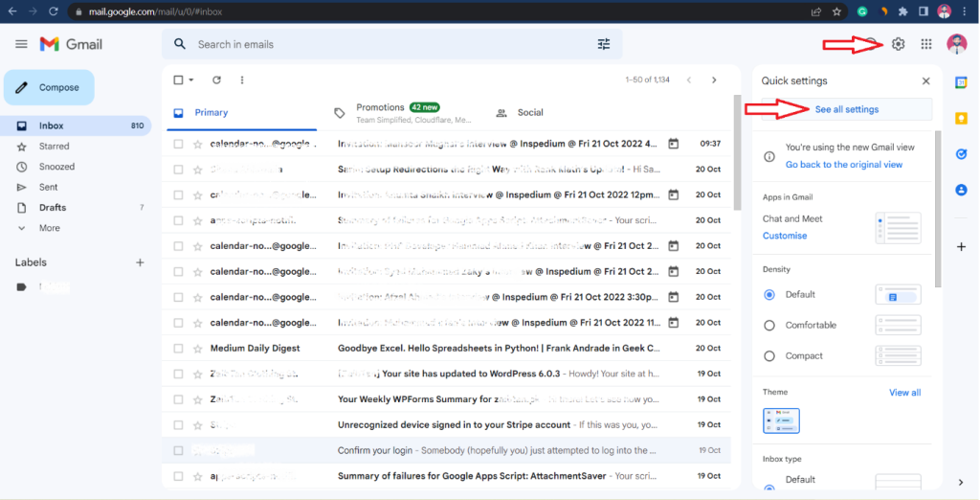This screenshot has height=500, width=980.
Task: Select the default theme thumbnail
Action: (x=781, y=421)
